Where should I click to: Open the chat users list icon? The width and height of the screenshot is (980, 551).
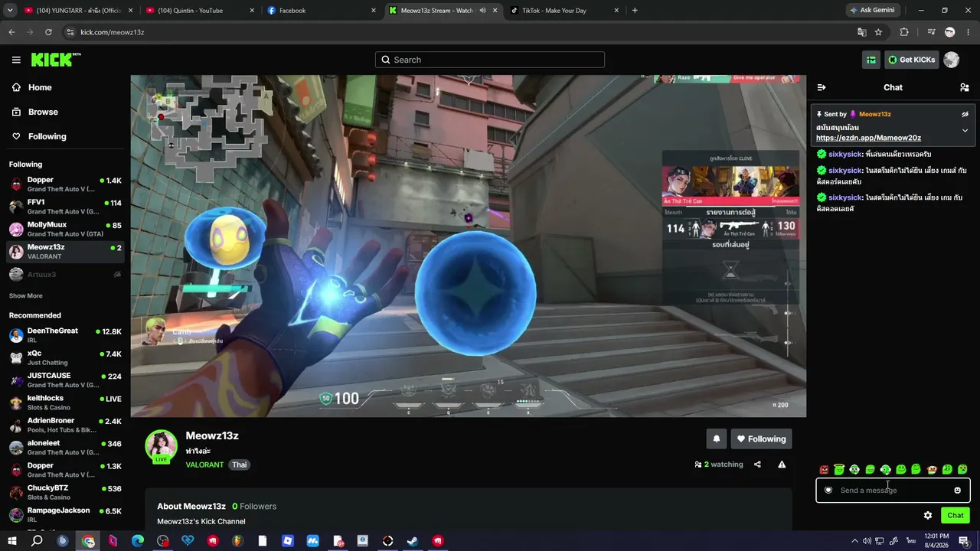pyautogui.click(x=964, y=87)
